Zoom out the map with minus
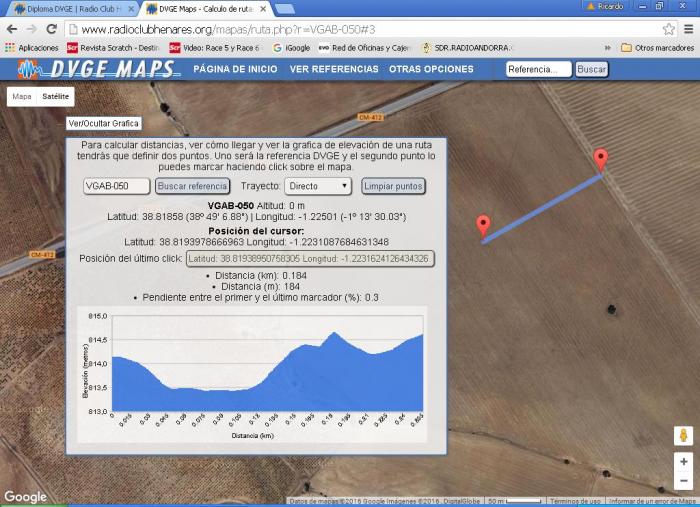700x507 pixels. [683, 481]
